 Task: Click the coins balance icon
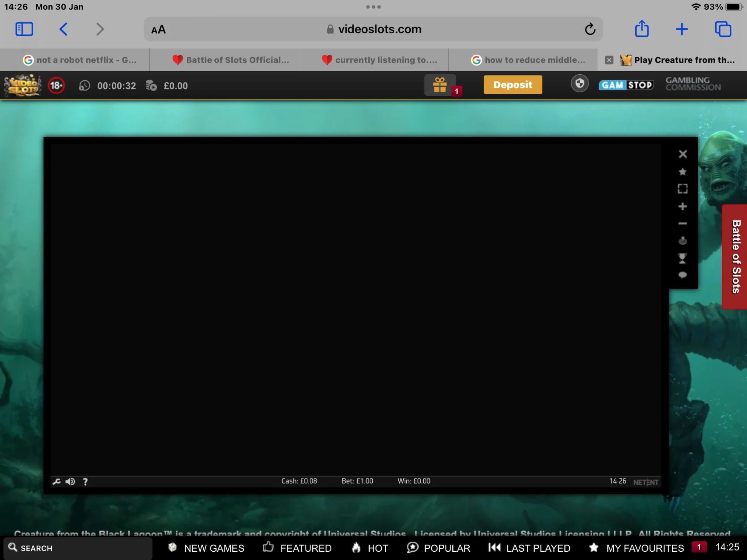pyautogui.click(x=151, y=86)
